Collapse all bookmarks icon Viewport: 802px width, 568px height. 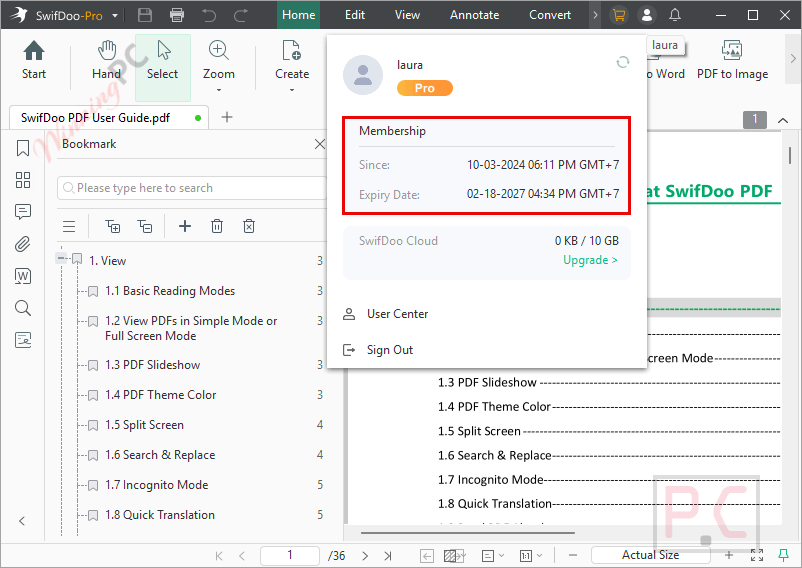pyautogui.click(x=145, y=226)
